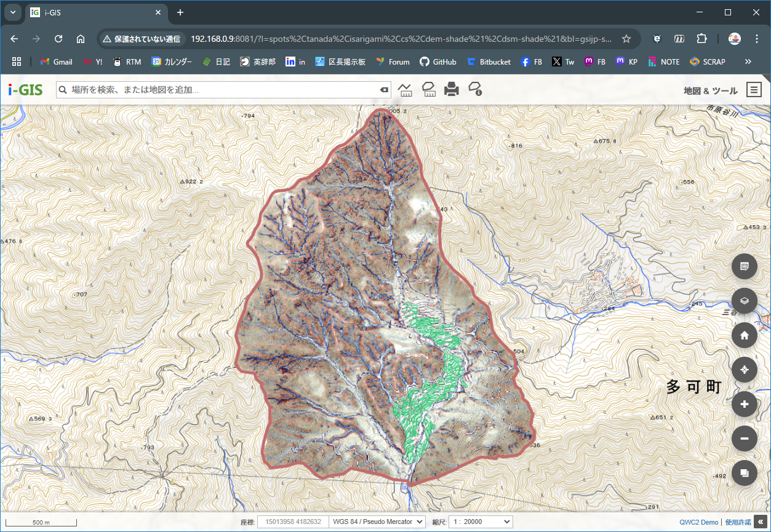Clear the search box text
This screenshot has height=532, width=771.
click(385, 90)
